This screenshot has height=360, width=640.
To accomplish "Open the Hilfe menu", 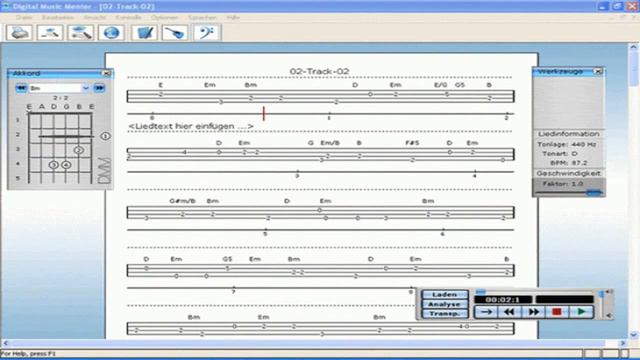I will click(x=233, y=18).
